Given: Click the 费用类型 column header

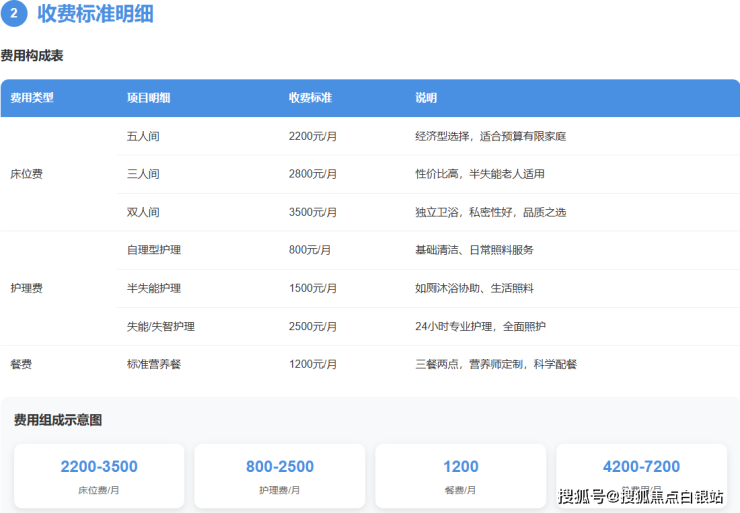Looking at the screenshot, I should coord(32,98).
